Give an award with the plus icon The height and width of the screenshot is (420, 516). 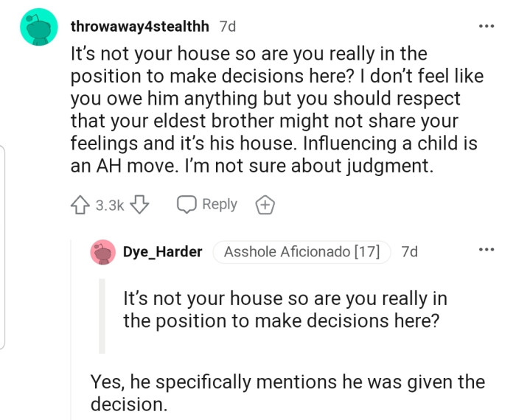tap(265, 206)
